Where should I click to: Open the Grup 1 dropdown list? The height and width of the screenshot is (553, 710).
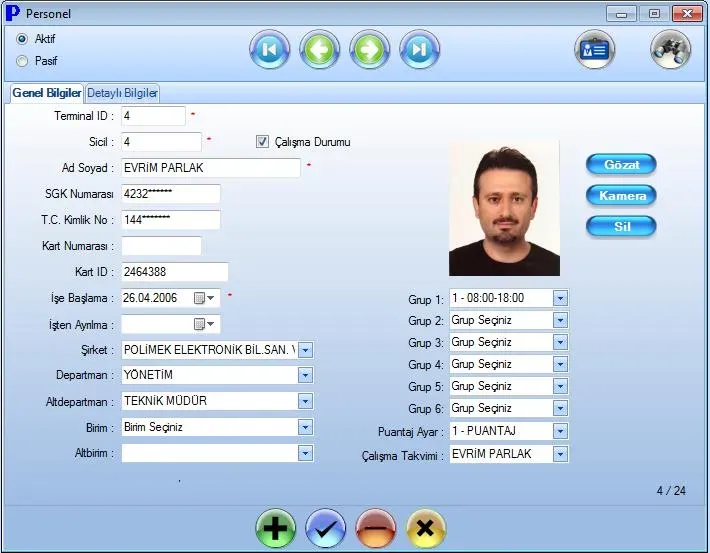(x=560, y=298)
